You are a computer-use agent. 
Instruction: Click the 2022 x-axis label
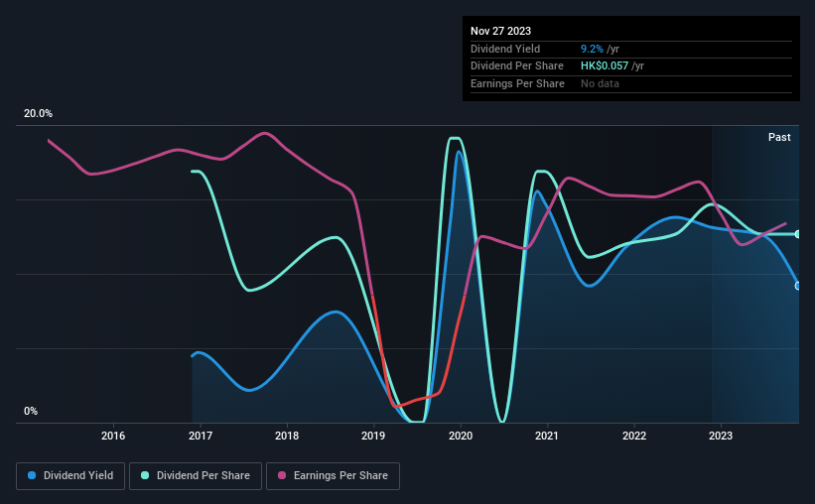[634, 436]
